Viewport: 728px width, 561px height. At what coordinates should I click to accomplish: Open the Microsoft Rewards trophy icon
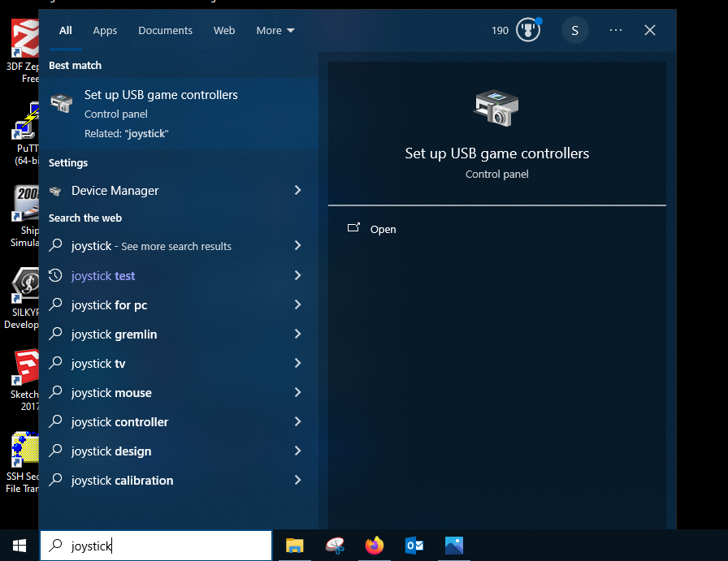point(528,30)
